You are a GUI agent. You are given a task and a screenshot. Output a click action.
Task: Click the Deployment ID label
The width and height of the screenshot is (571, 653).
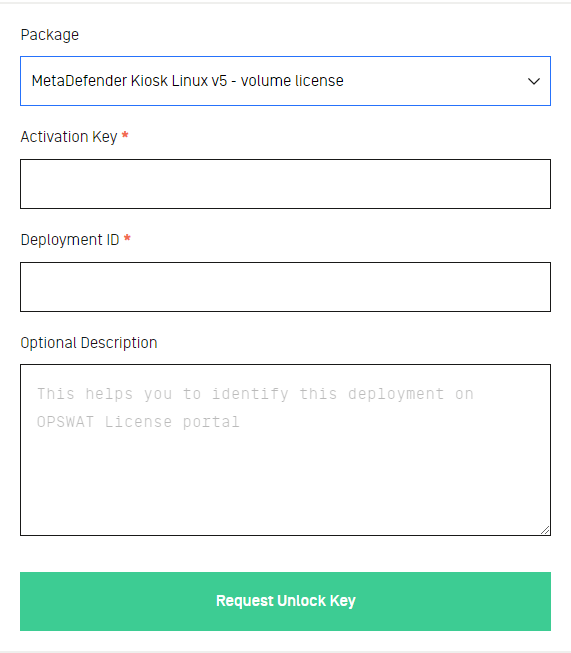(70, 240)
